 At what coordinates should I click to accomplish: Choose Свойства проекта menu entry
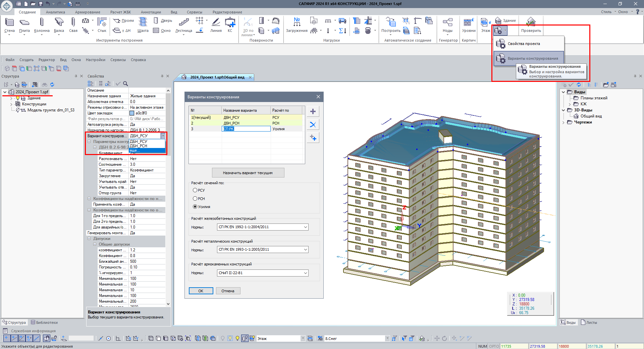click(524, 44)
